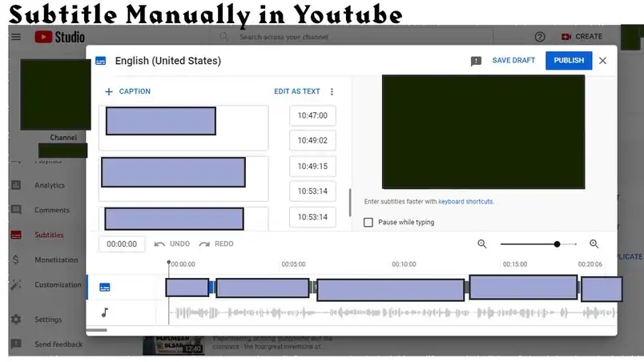The width and height of the screenshot is (644, 362).
Task: Zoom out the timeline with magnifier minus
Action: (x=481, y=244)
